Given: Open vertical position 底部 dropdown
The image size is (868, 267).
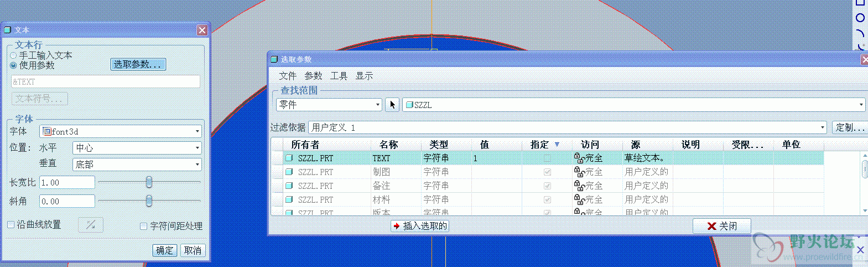Looking at the screenshot, I should coord(197,165).
